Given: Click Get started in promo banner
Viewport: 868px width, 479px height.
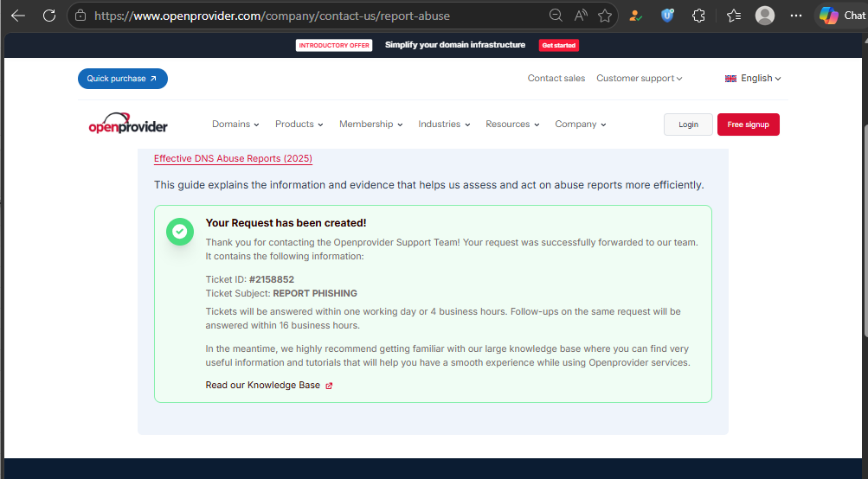Looking at the screenshot, I should pos(558,45).
